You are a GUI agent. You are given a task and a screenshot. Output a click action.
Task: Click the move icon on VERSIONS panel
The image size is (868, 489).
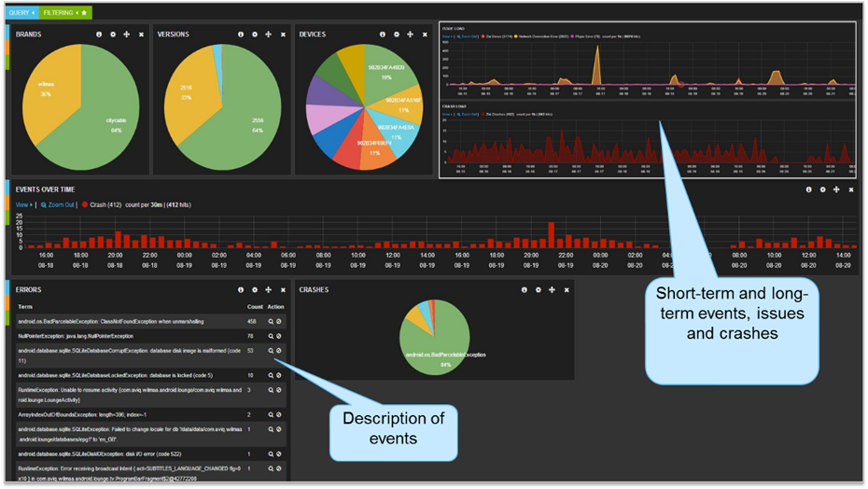(269, 35)
